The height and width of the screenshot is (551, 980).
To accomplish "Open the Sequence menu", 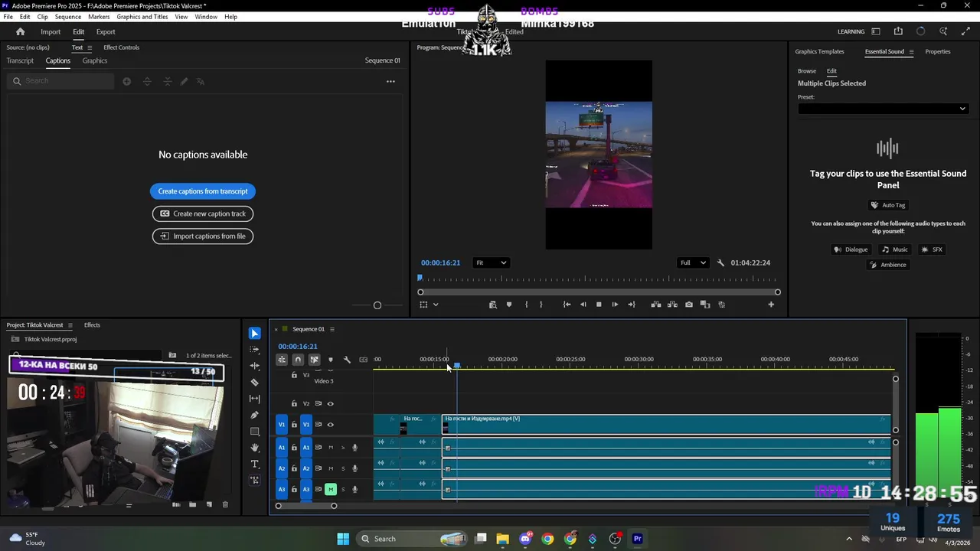I will [68, 17].
